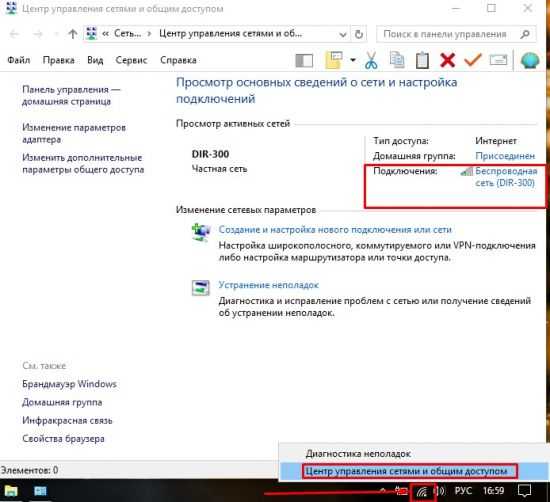
Task: Open the Сервис menu
Action: [131, 60]
